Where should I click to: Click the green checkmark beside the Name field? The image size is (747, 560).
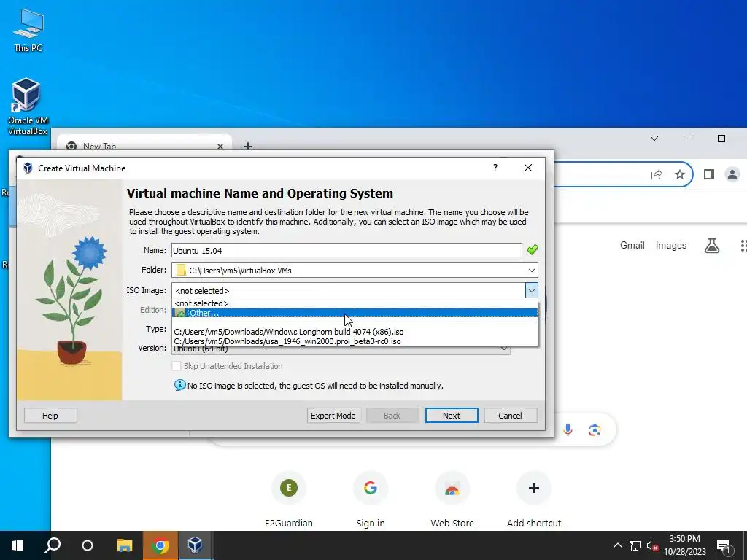[532, 249]
